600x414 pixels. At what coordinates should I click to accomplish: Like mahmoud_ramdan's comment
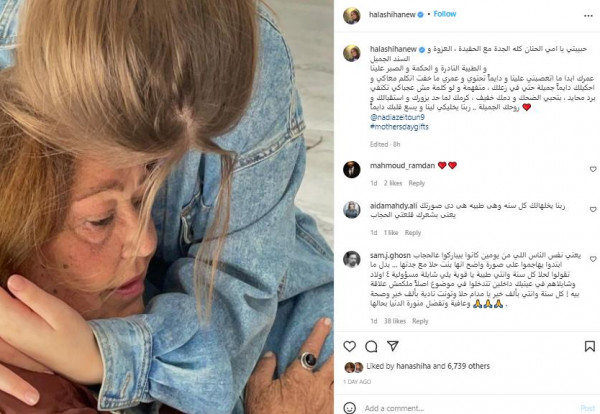click(593, 169)
